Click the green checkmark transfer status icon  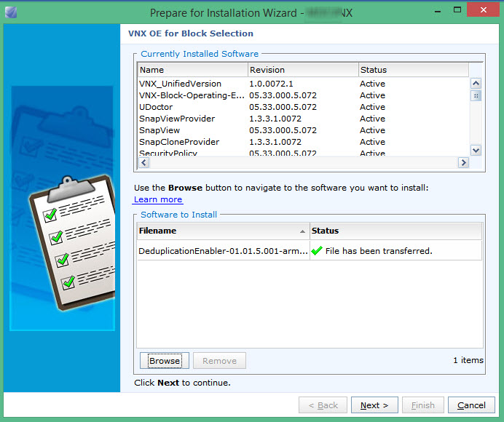317,250
